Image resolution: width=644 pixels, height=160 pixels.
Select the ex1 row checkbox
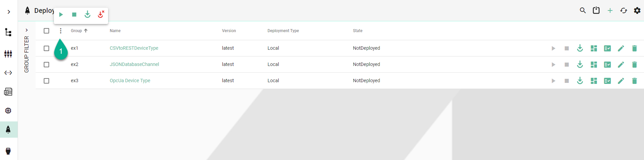pyautogui.click(x=46, y=48)
